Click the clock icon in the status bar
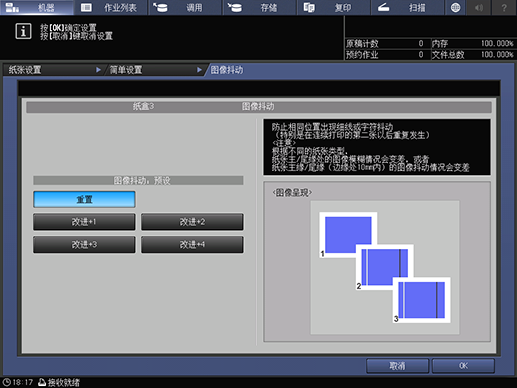The width and height of the screenshot is (517, 388). click(x=6, y=382)
